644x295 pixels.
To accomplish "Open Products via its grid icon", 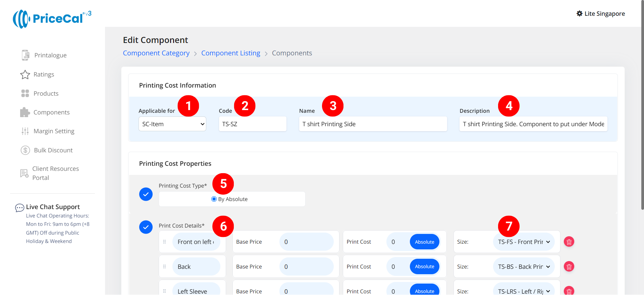I will pos(25,93).
